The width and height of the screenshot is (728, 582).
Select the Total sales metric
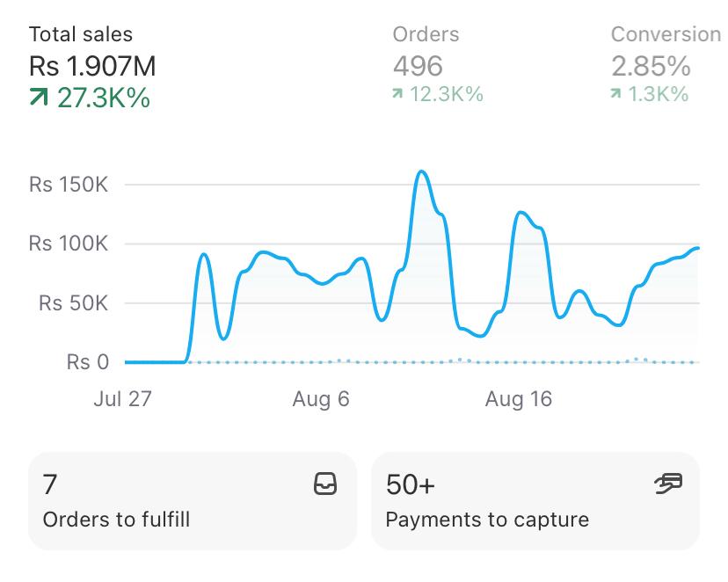coord(81,34)
